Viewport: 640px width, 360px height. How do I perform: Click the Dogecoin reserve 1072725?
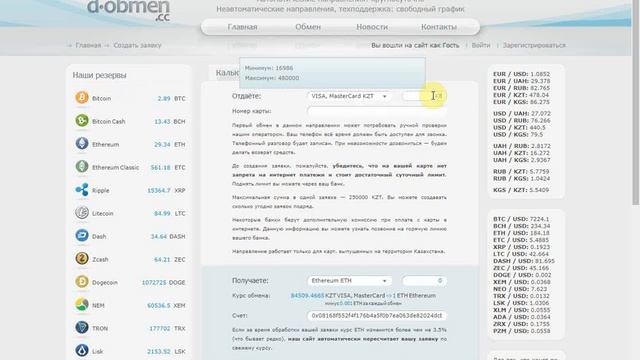coord(154,282)
